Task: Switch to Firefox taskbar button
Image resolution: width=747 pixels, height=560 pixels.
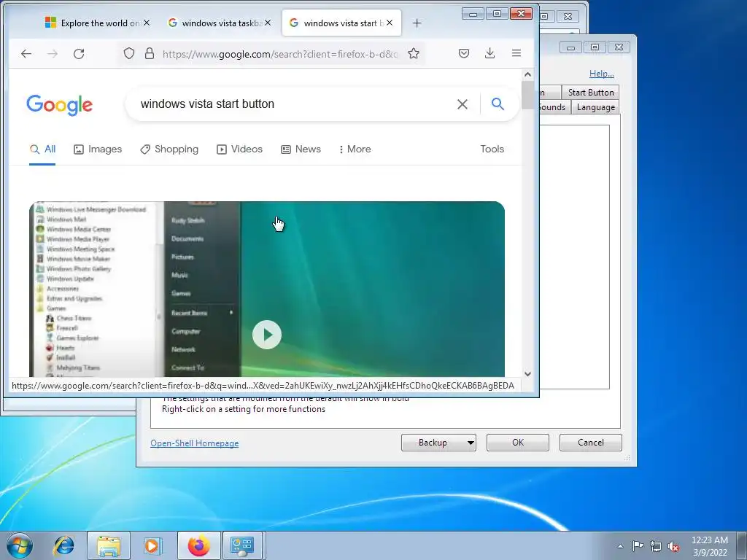Action: tap(199, 545)
